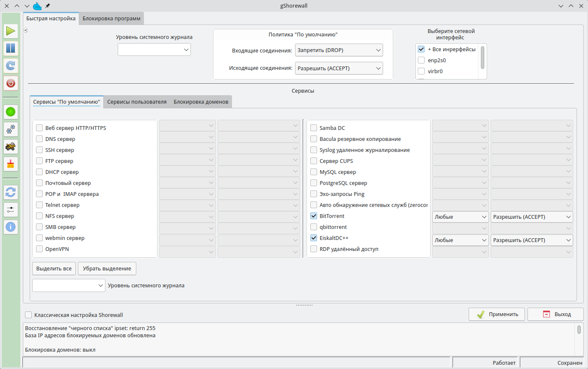Click the green play start icon
This screenshot has height=369, width=588.
pyautogui.click(x=11, y=31)
